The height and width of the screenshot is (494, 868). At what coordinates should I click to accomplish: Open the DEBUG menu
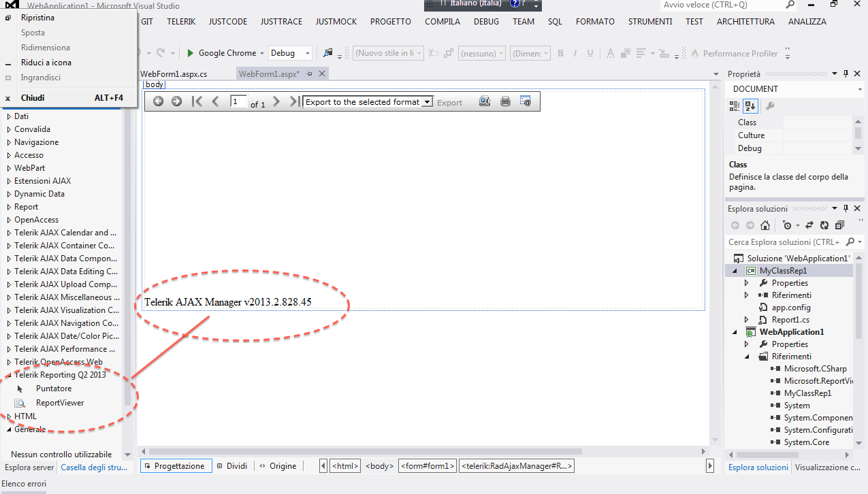(x=486, y=22)
